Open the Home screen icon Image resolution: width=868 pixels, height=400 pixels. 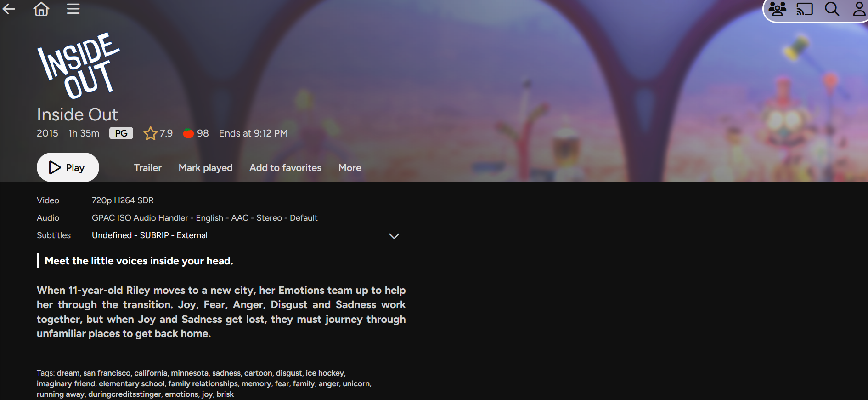pyautogui.click(x=41, y=9)
